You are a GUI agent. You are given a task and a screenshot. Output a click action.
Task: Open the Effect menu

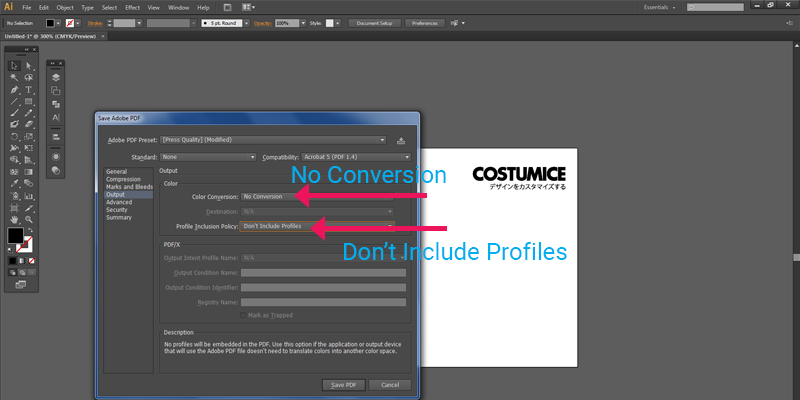click(132, 8)
